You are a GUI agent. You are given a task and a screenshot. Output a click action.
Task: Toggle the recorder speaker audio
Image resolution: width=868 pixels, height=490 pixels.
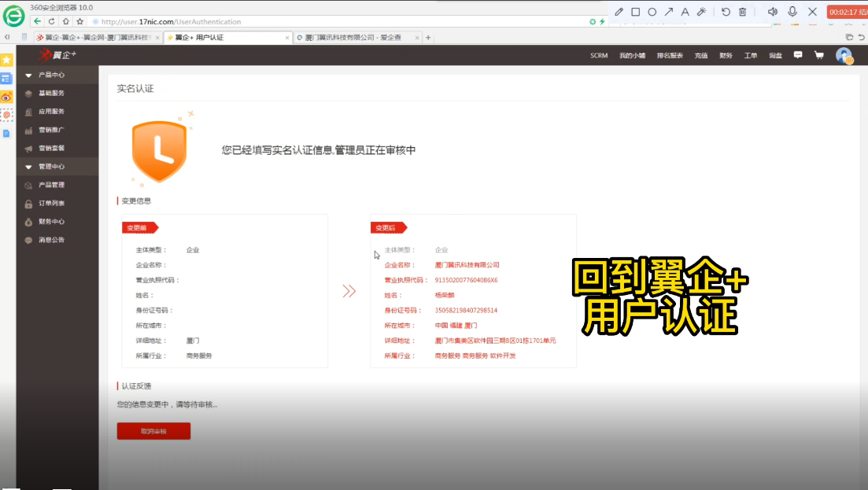773,12
